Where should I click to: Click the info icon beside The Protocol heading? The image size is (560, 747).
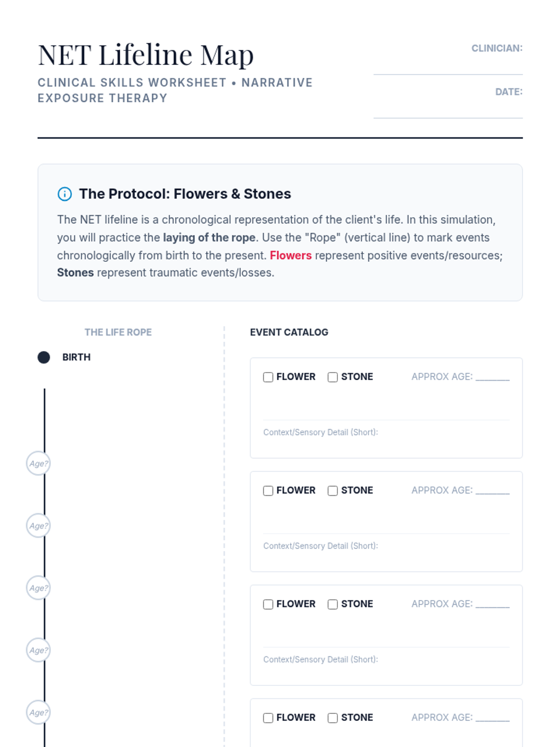[64, 194]
